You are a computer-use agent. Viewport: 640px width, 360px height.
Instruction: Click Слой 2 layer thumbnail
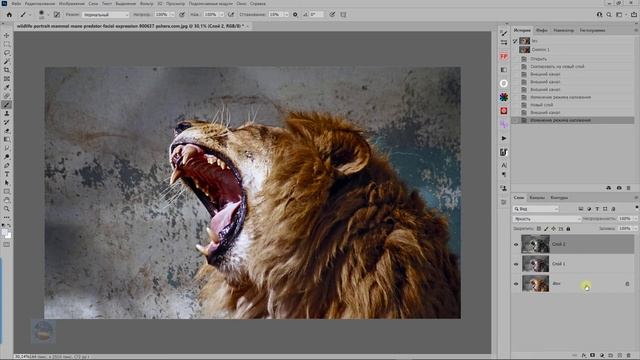click(536, 244)
